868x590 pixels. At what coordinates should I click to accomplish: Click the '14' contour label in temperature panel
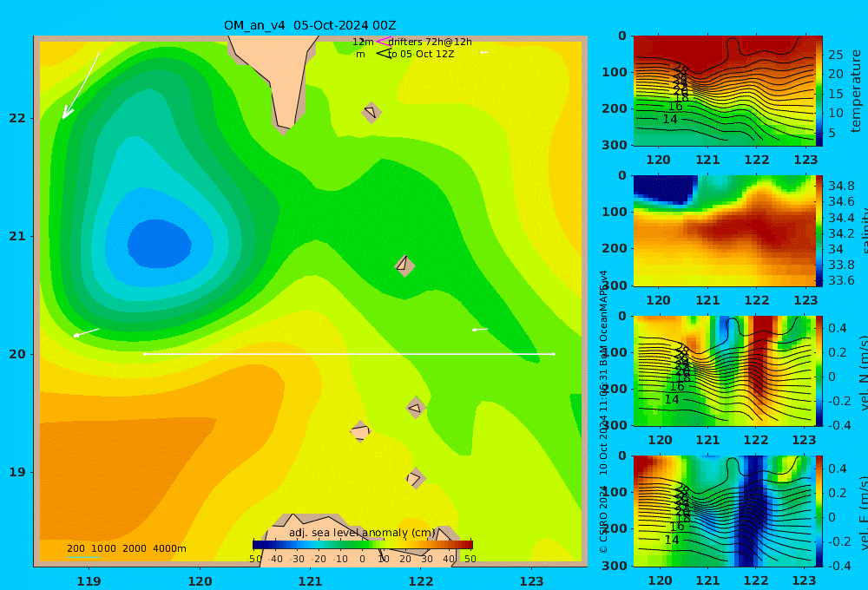670,119
